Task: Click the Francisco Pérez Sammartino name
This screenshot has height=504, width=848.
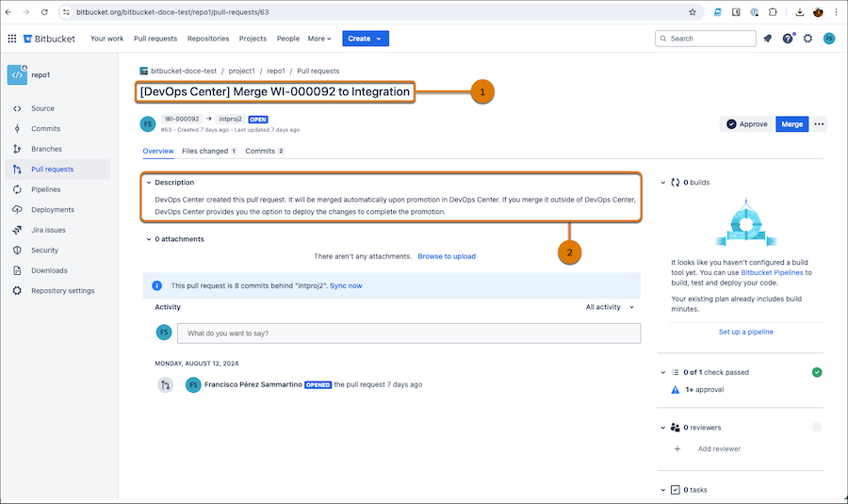Action: pyautogui.click(x=253, y=385)
